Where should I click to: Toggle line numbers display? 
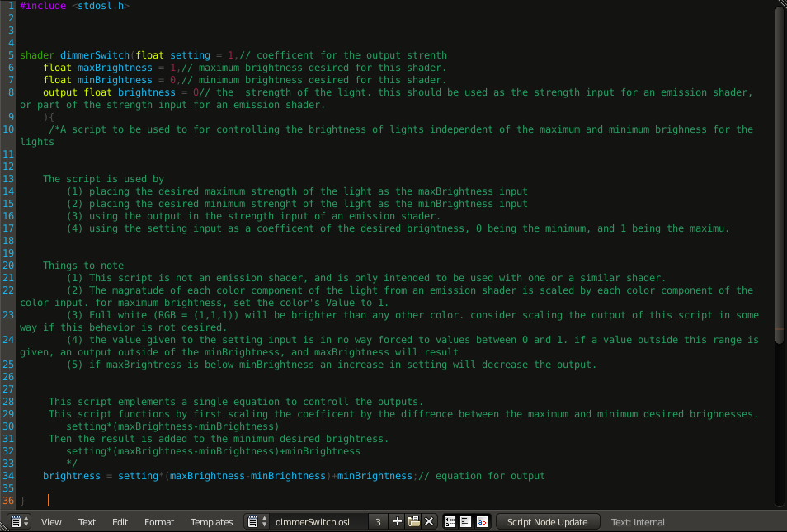pyautogui.click(x=450, y=521)
